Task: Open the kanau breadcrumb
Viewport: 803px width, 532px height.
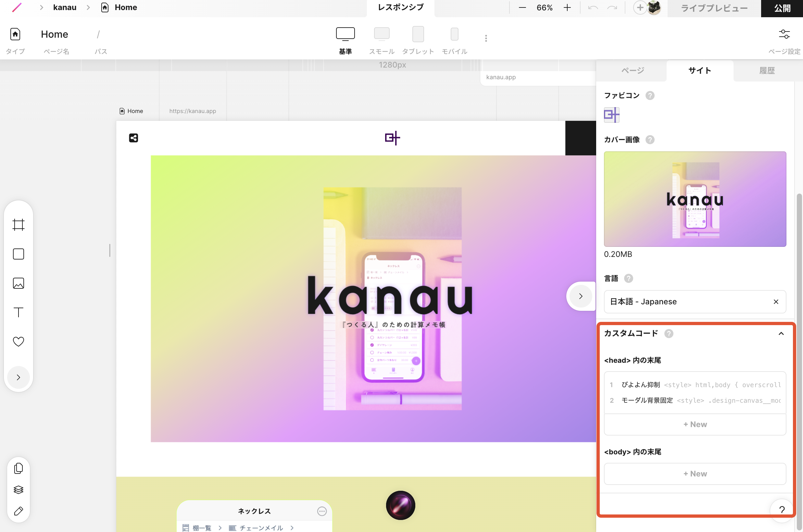Action: click(x=64, y=7)
